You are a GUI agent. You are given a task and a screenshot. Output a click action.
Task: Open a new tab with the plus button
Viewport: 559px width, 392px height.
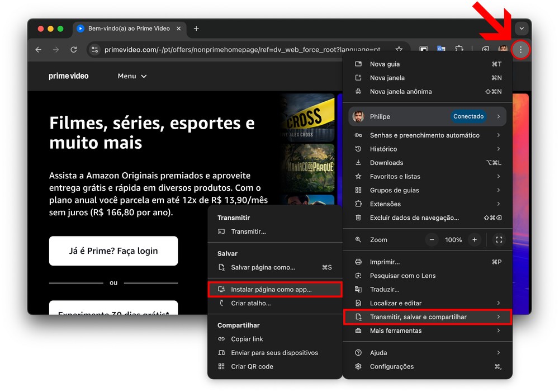(196, 29)
